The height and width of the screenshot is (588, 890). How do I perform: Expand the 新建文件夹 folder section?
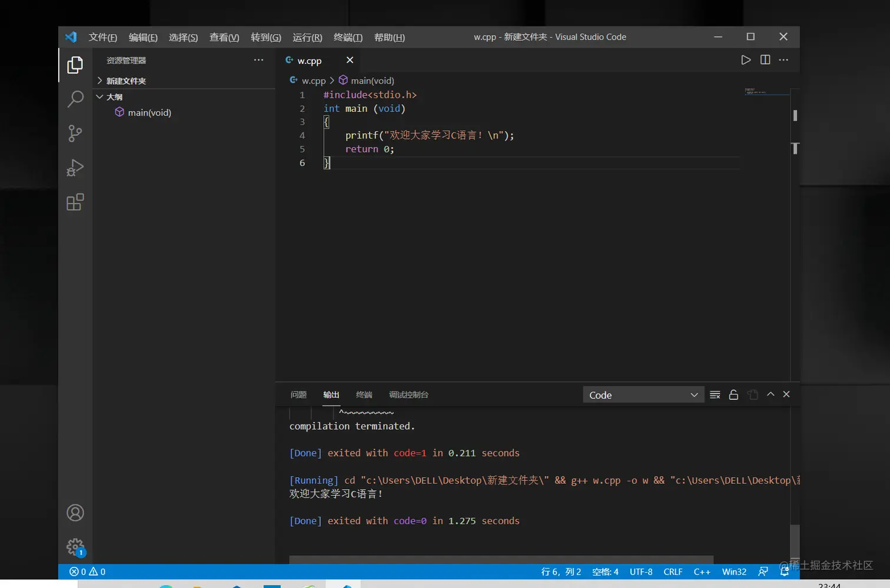point(126,81)
